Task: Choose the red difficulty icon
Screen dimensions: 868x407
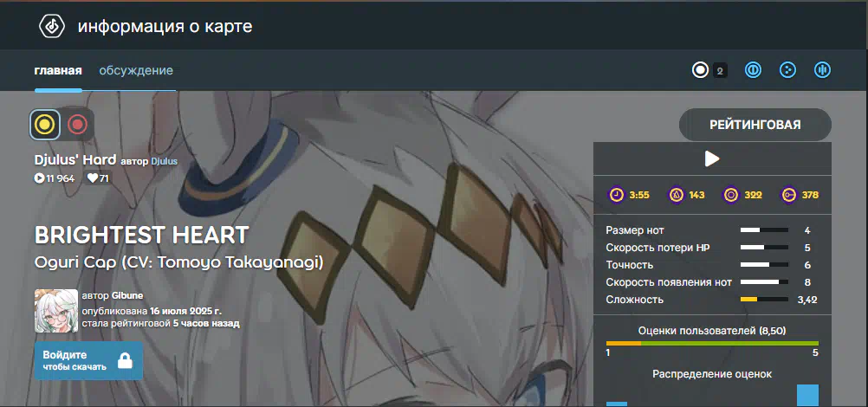Action: pyautogui.click(x=77, y=125)
